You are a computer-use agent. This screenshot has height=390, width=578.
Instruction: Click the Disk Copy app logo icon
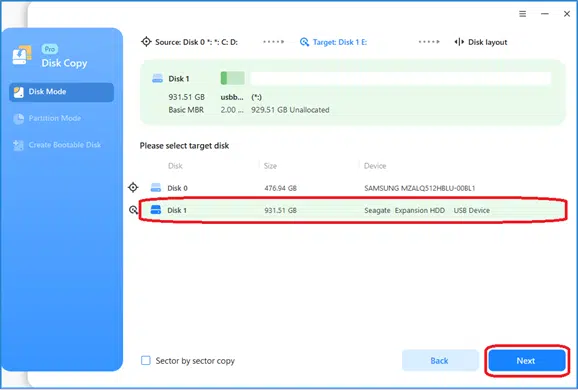click(22, 55)
